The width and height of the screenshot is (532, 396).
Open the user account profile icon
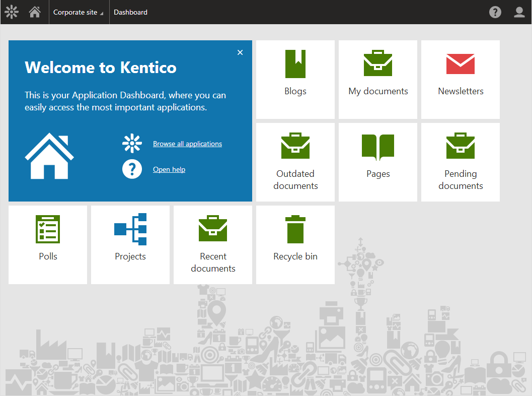[519, 12]
